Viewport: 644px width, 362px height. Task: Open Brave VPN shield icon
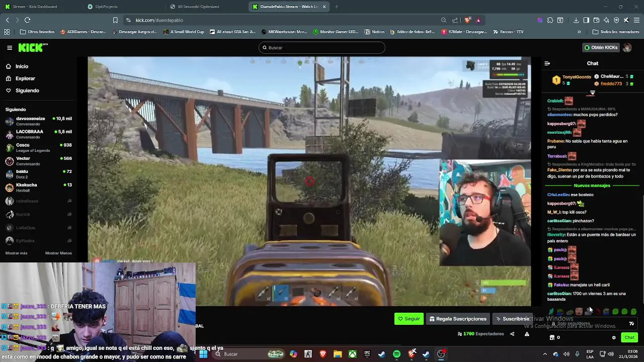[x=616, y=20]
